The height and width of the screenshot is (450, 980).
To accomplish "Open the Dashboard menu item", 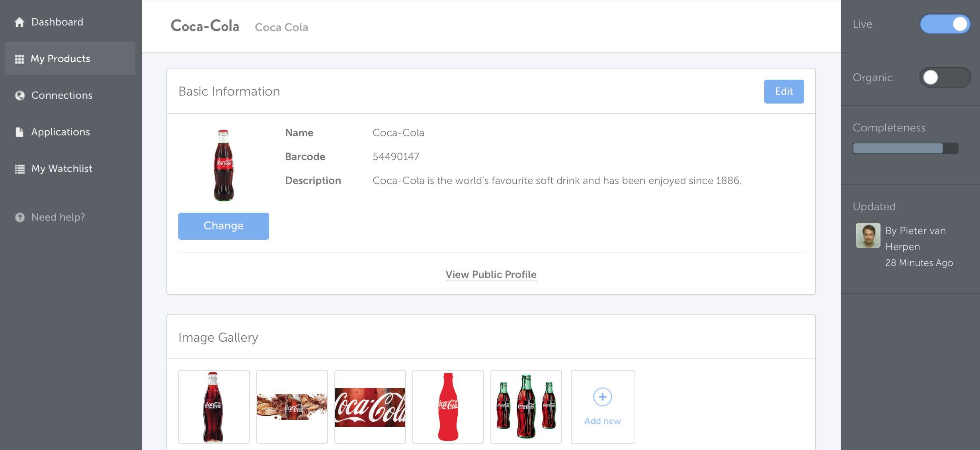I will pos(70,22).
